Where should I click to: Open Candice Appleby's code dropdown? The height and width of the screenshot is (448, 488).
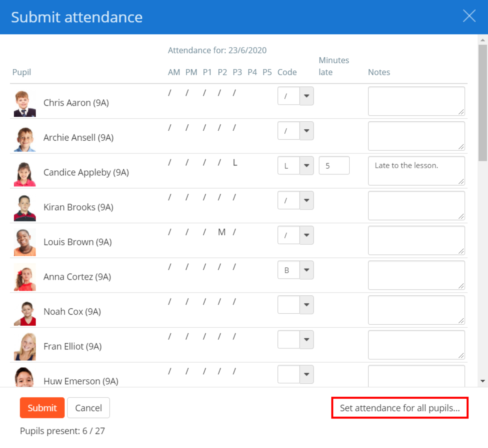306,165
